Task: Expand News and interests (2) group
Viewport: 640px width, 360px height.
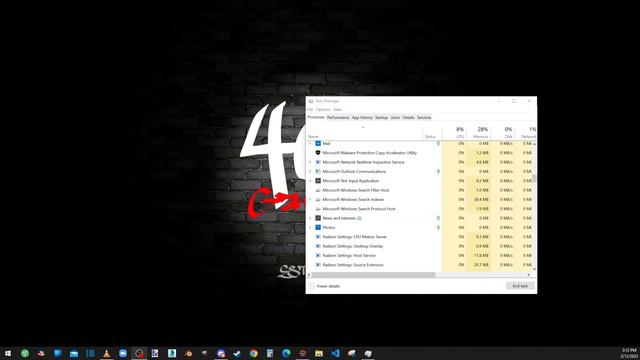Action: click(310, 218)
